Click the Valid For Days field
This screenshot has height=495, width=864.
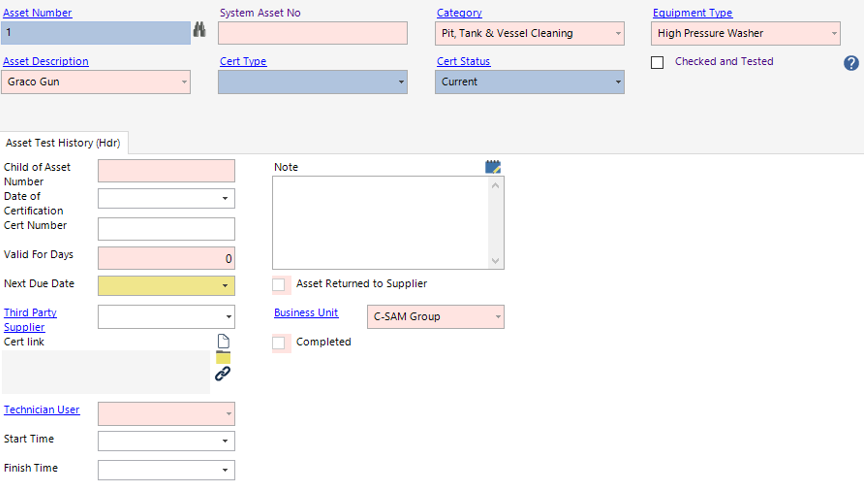(x=166, y=258)
